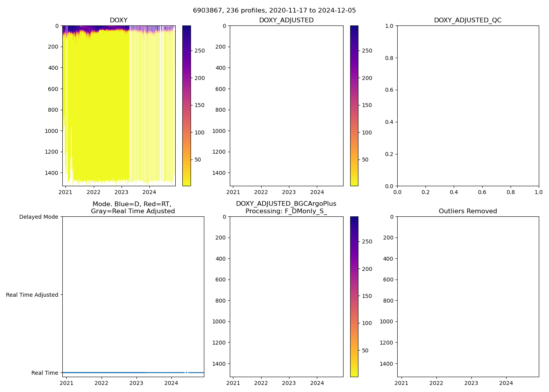Click the DOXY_ADJUSTED_QC plot title
The image size is (549, 392).
(x=467, y=20)
